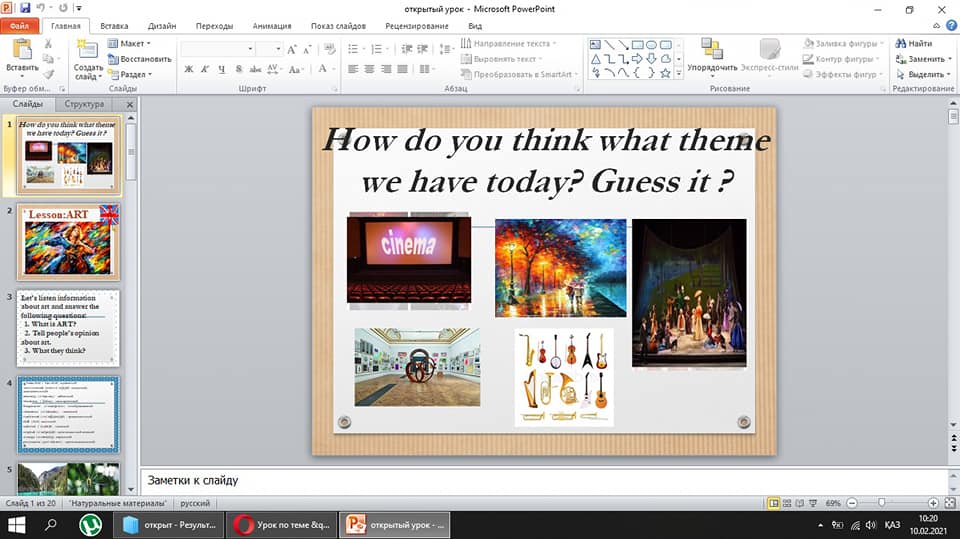The image size is (960, 539).
Task: Toggle bold (Ж) text formatting
Action: point(188,69)
